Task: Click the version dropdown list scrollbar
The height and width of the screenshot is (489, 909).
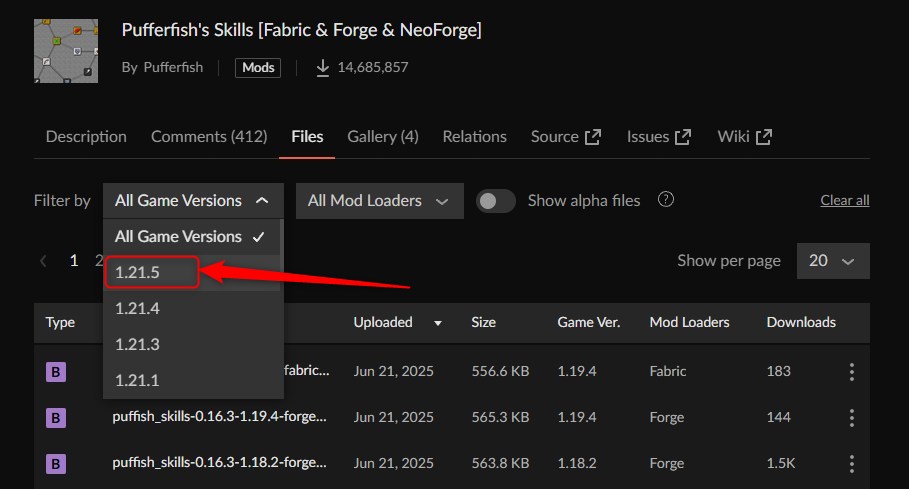Action: click(x=282, y=255)
